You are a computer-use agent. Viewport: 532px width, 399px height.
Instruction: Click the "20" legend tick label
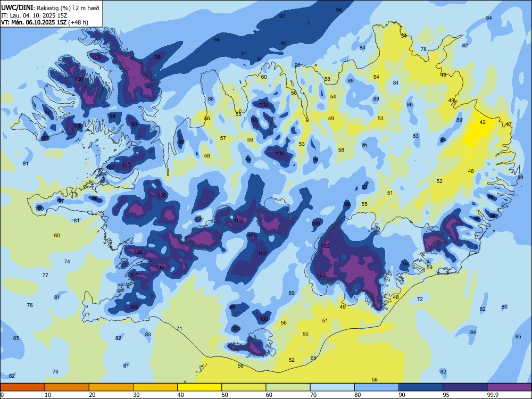[x=92, y=395]
